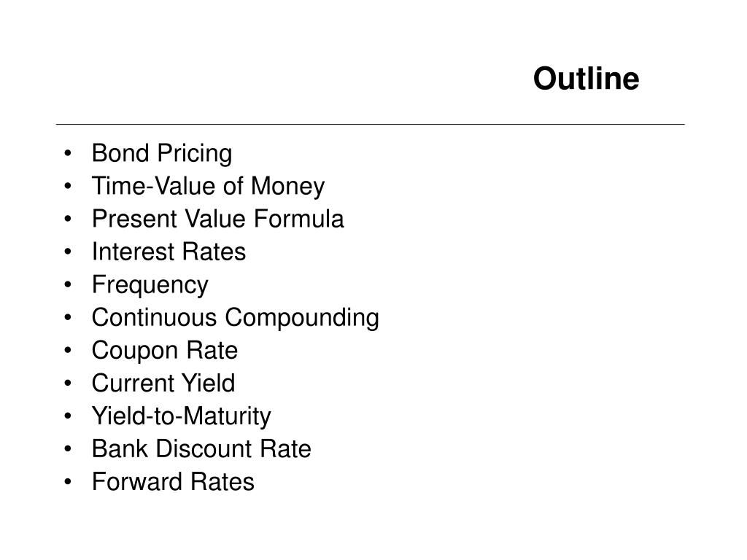Viewport: 747px width, 560px height.
Task: Select the Frequency bullet item
Action: [x=150, y=285]
